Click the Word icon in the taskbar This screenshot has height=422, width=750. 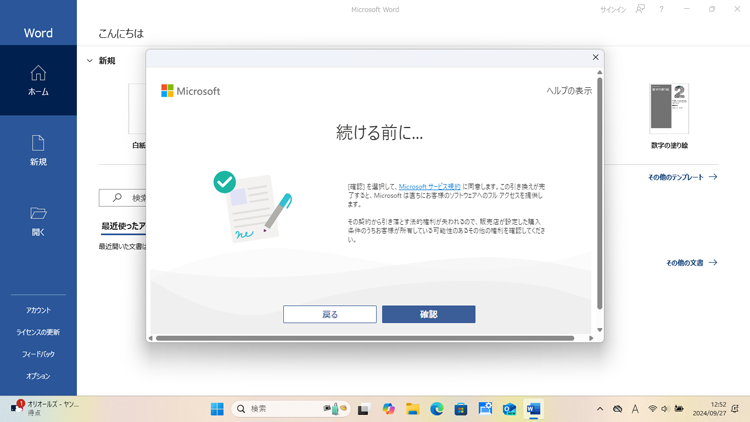point(533,409)
